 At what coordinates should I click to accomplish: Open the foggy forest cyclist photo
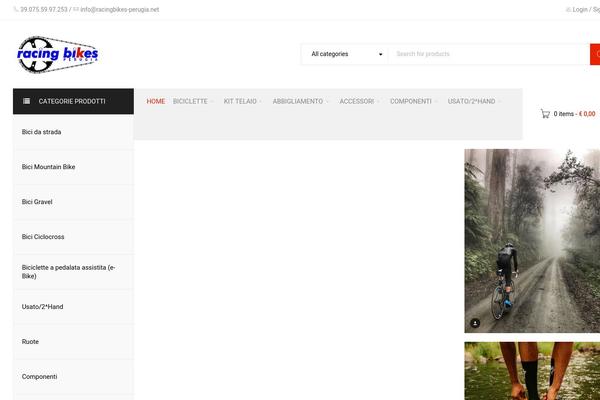coord(532,241)
